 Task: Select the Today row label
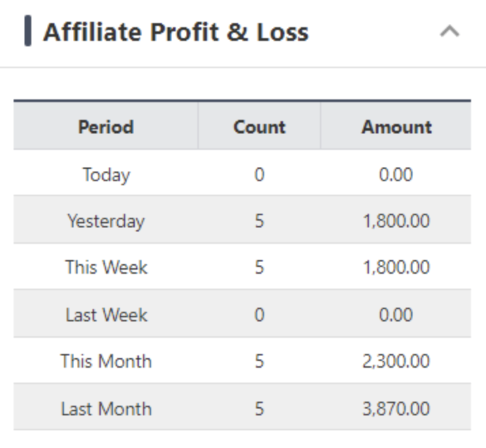[106, 174]
